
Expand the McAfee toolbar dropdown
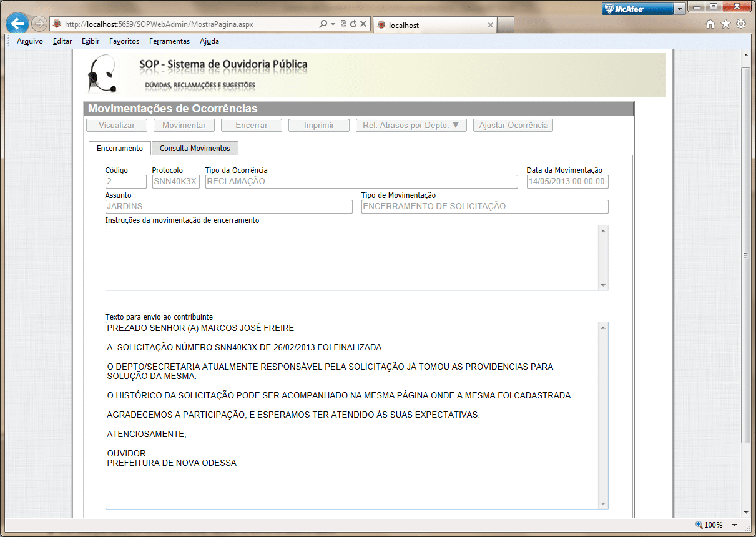(x=679, y=9)
